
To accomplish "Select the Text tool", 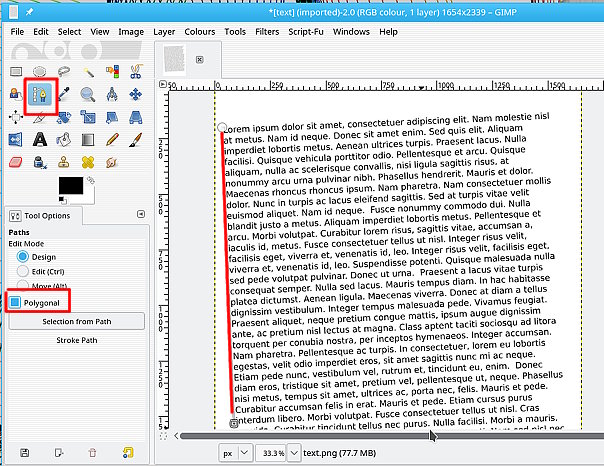I will pos(40,139).
